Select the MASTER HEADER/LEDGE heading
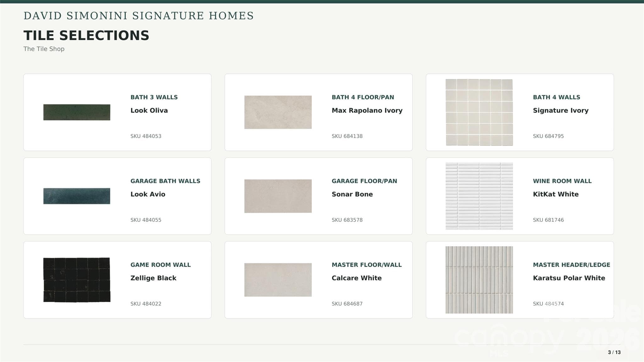Image resolution: width=644 pixels, height=362 pixels. [x=572, y=265]
